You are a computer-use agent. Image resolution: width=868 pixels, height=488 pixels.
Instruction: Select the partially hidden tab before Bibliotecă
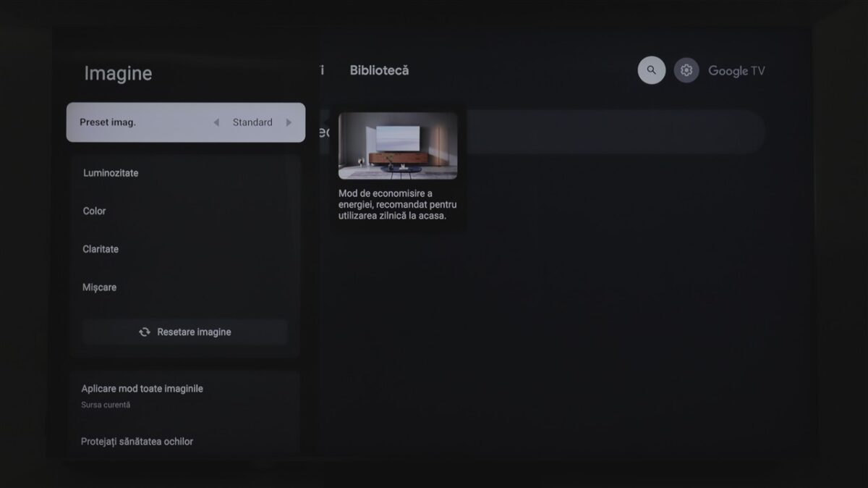(322, 70)
